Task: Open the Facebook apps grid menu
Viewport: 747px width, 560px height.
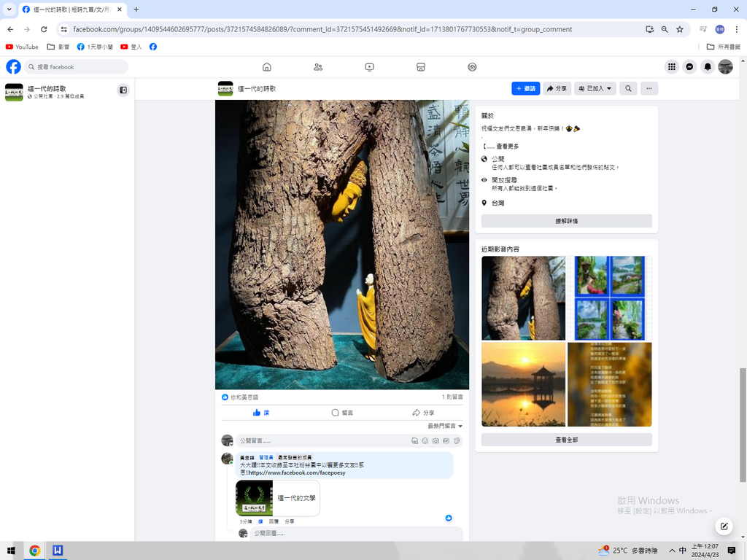Action: [x=671, y=67]
